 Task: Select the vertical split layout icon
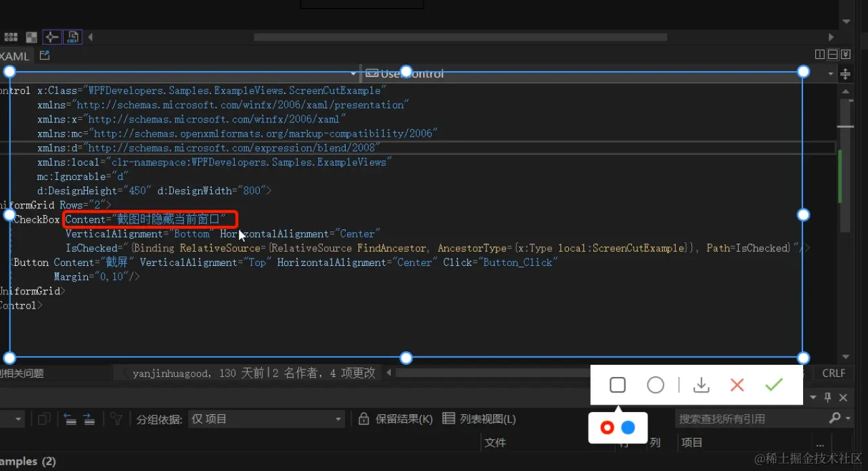(820, 55)
